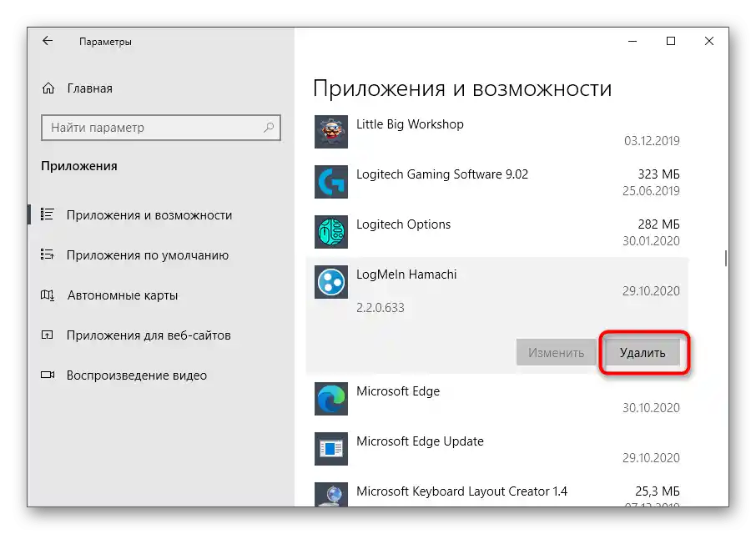Viewport: 756px width, 534px height.
Task: Select Microsoft Edge entry name
Action: point(398,390)
